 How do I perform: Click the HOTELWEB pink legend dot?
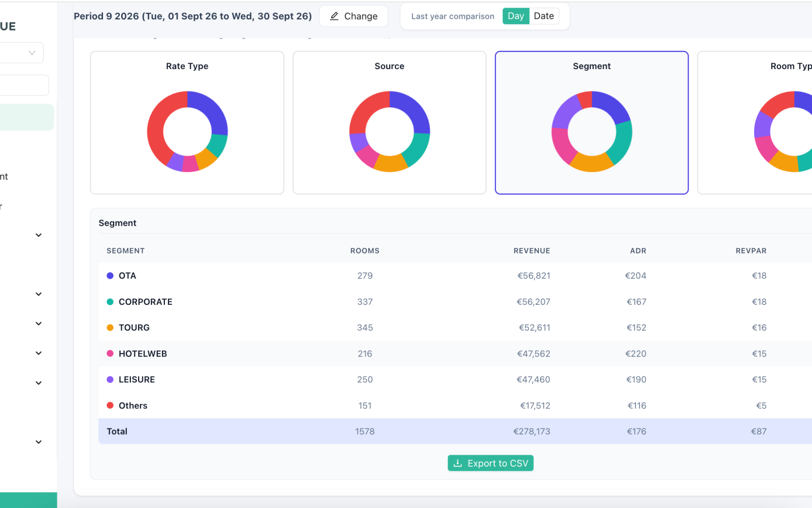110,354
